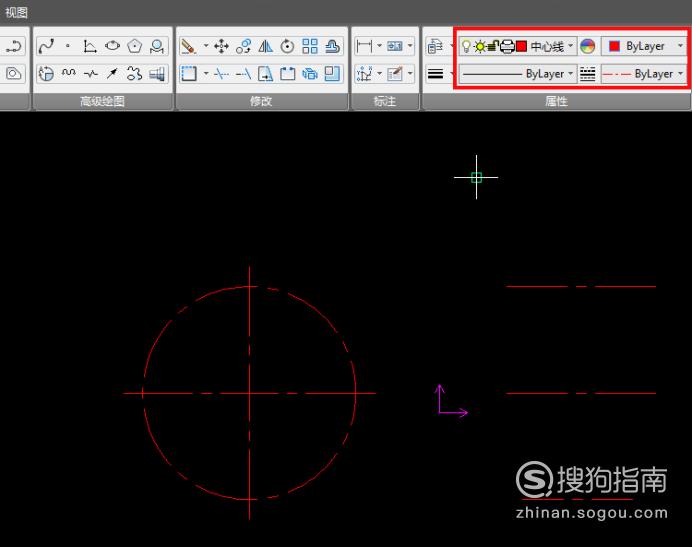This screenshot has width=692, height=547.
Task: Select the Copy objects tool
Action: coord(243,46)
